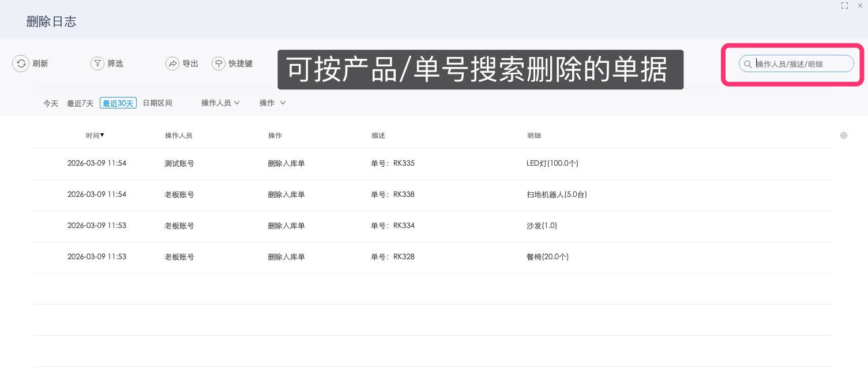The height and width of the screenshot is (375, 868).
Task: Click the 时间 column sort triangle
Action: point(102,135)
